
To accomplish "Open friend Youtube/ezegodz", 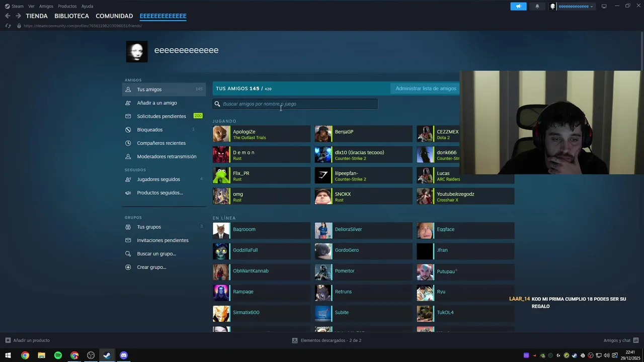I will coord(465,197).
